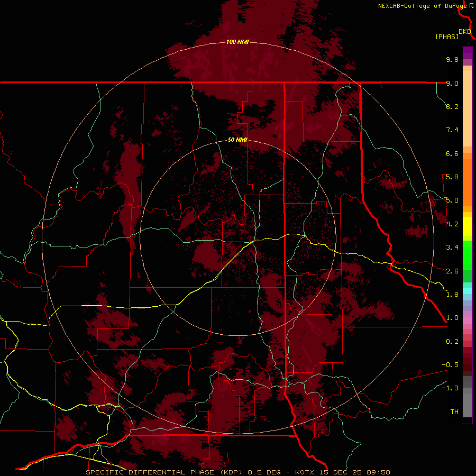Click the bright yellow segment of the color bar
Screen dimensions: 476x476
coord(467,226)
